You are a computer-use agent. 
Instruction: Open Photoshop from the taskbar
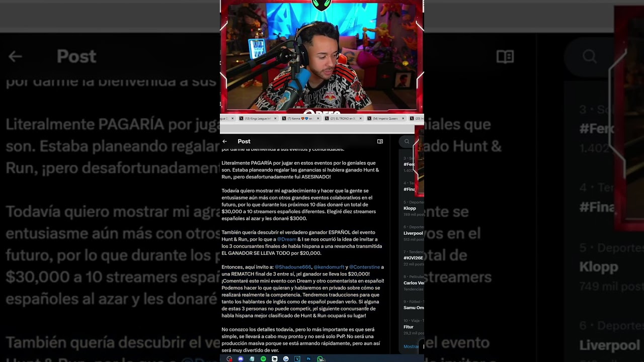[308, 359]
